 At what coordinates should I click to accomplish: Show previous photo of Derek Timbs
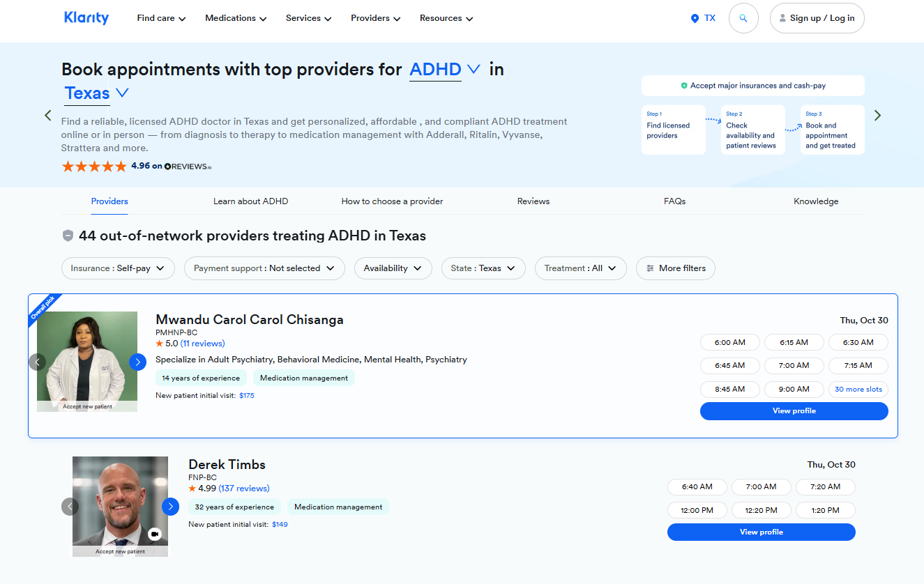70,507
